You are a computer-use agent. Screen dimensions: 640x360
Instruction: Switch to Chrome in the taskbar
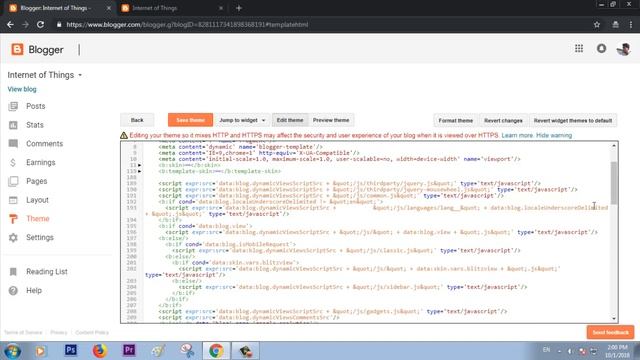tap(216, 351)
